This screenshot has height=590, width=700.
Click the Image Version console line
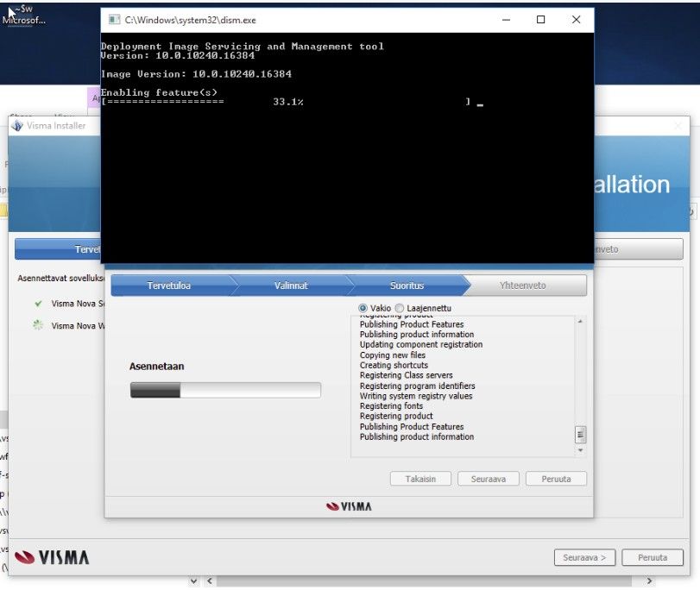(196, 73)
